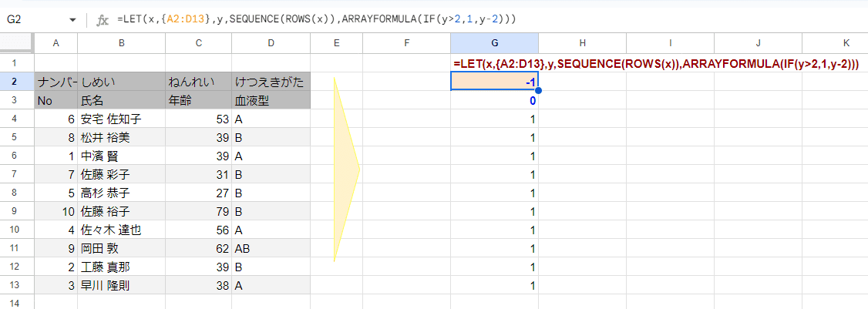The image size is (868, 309).
Task: Select column A header
Action: [56, 43]
